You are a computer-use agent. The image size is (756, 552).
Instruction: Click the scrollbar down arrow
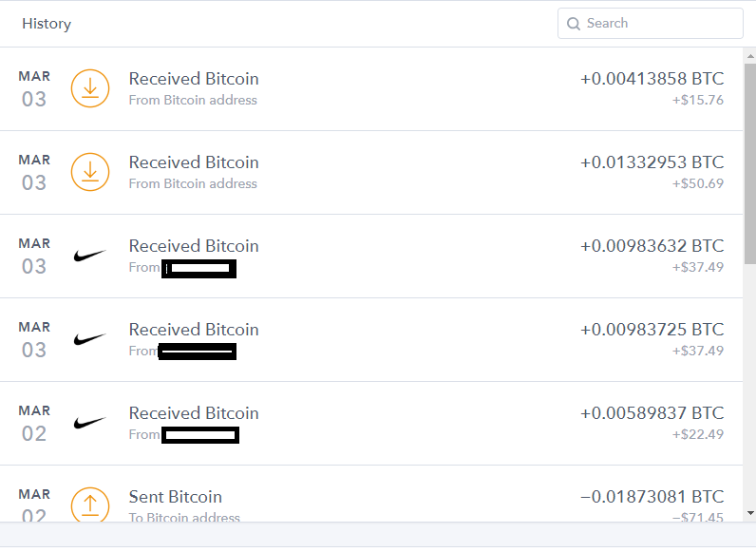coord(750,513)
